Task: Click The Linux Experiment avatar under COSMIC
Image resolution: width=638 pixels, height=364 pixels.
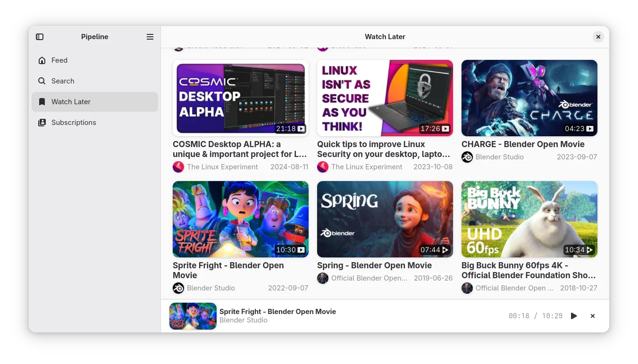Action: click(178, 167)
